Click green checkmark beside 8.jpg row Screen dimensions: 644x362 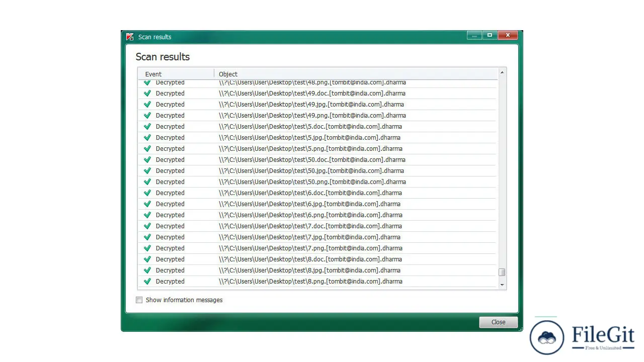[147, 270]
